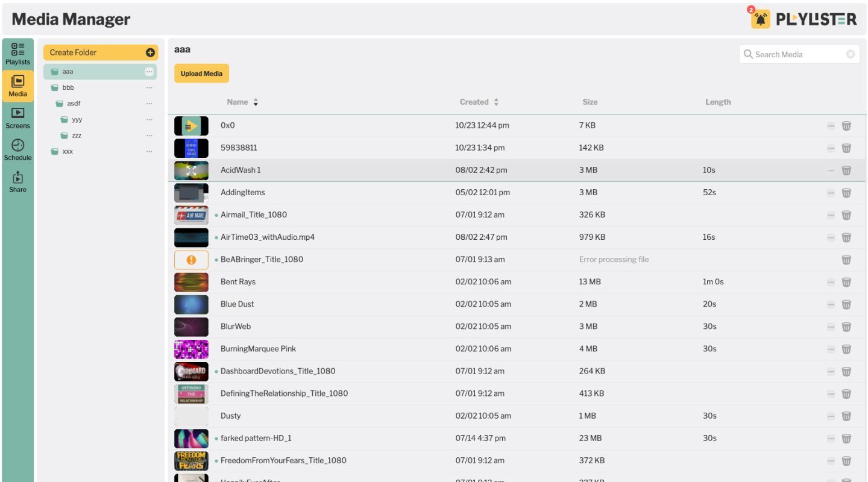Image resolution: width=868 pixels, height=482 pixels.
Task: Delete 0x0 using its trash icon
Action: 846,125
